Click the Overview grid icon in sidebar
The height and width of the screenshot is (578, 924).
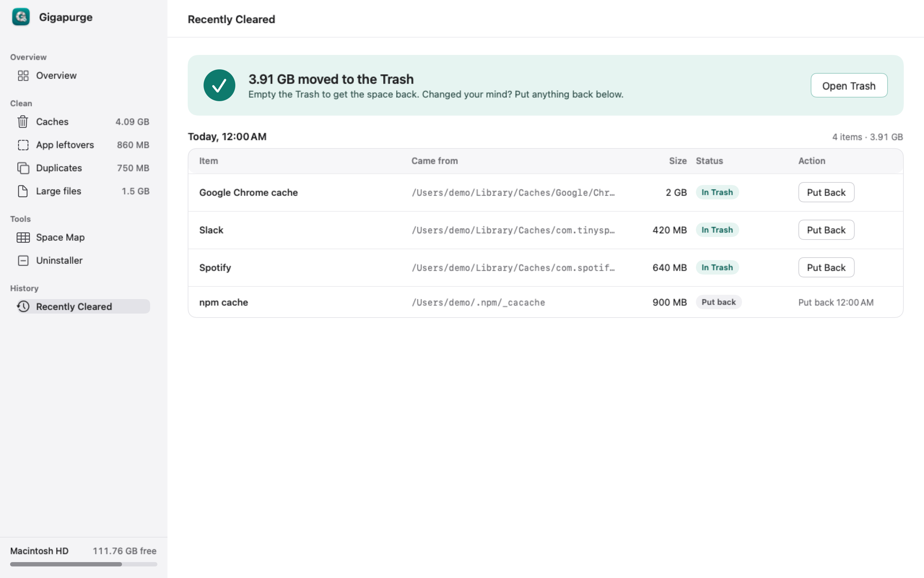pos(23,76)
